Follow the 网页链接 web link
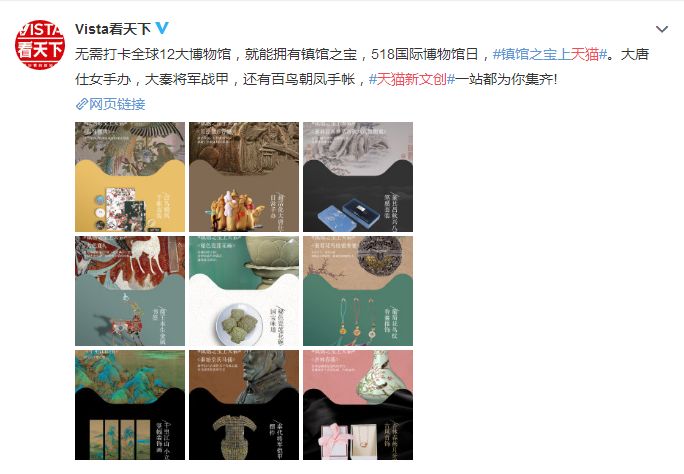This screenshot has width=684, height=474. [116, 104]
